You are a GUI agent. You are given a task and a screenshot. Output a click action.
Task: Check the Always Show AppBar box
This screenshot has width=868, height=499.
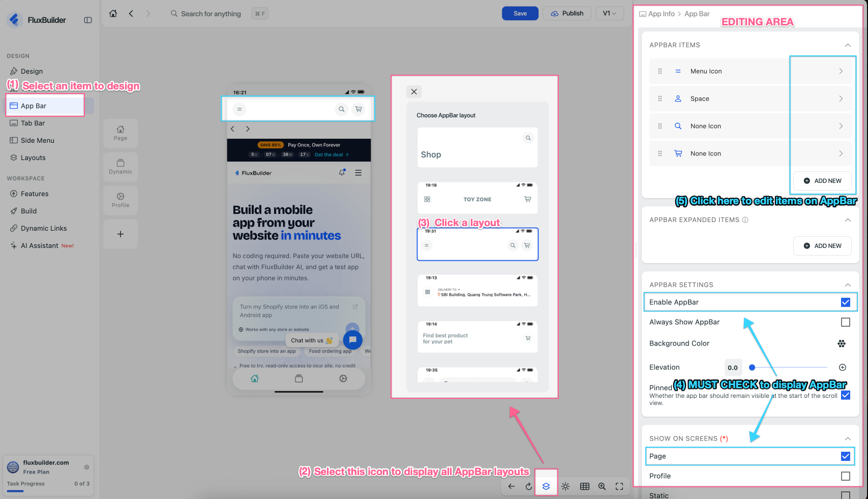click(x=846, y=322)
